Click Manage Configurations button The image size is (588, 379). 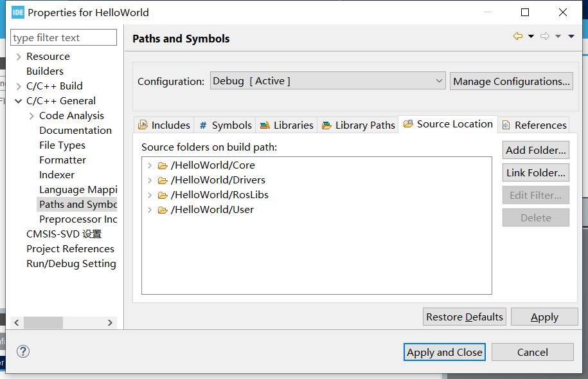click(x=512, y=81)
